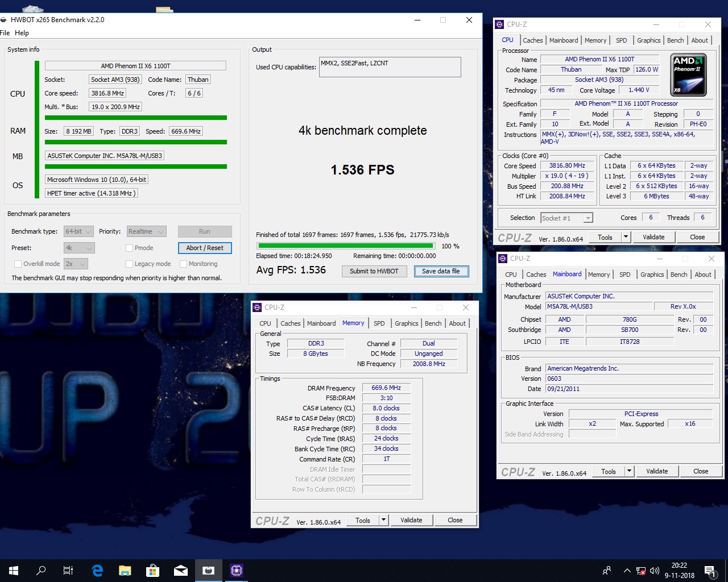Click Tools button in CPU-Z Mainboard window

(609, 471)
